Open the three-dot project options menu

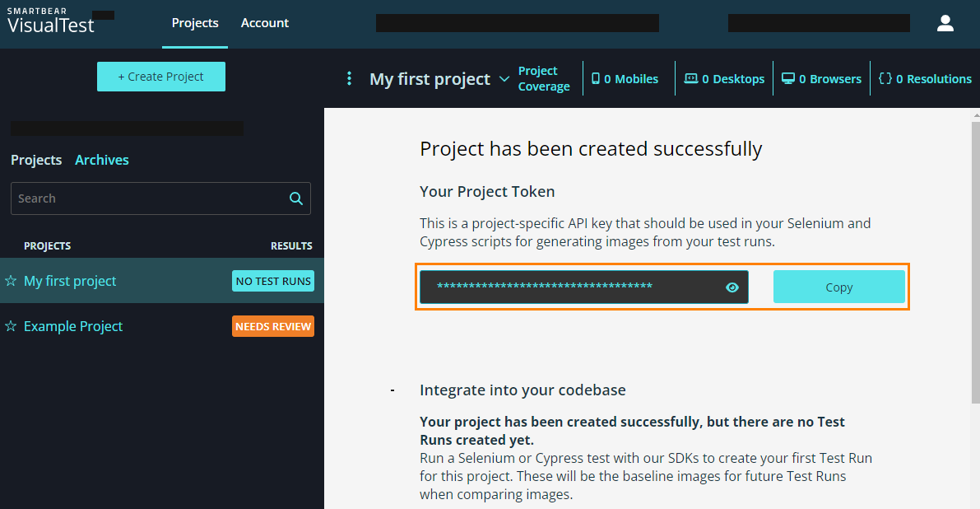[349, 78]
